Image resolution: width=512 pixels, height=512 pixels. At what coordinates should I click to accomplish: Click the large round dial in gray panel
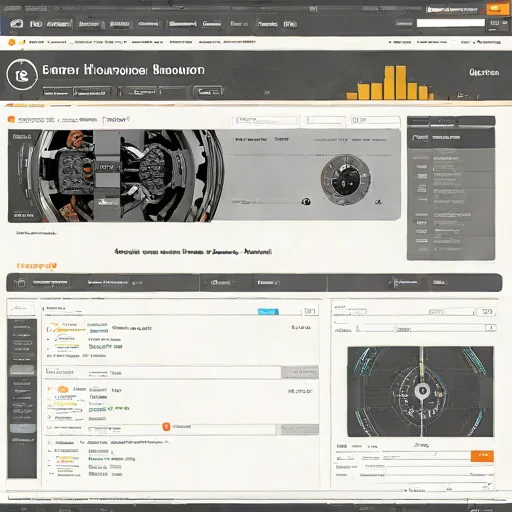pos(346,179)
